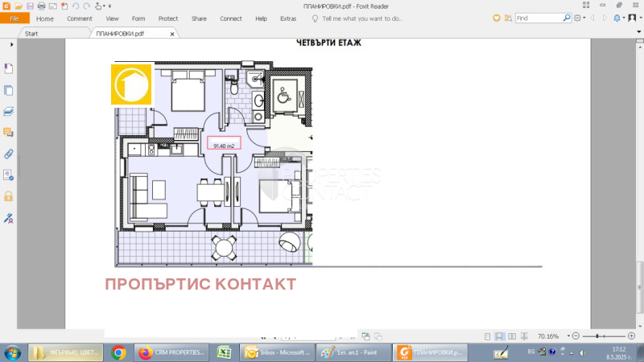Open the pen-and-ribbon panel in sidebar
644x362 pixels.
pos(8,218)
